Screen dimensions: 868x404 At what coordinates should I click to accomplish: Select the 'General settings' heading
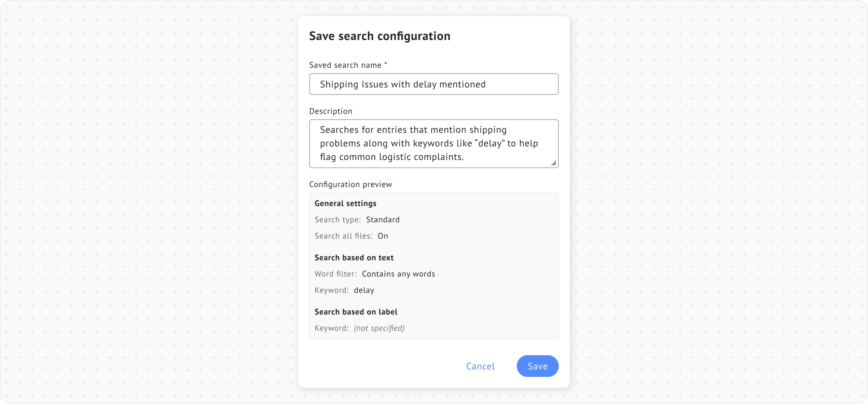(x=346, y=203)
